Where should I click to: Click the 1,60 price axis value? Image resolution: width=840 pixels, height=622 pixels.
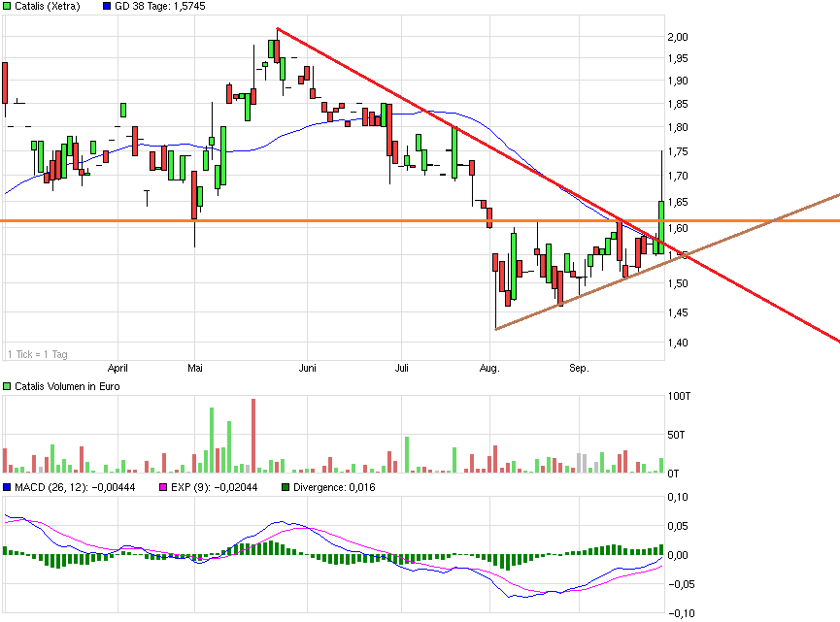(x=678, y=228)
